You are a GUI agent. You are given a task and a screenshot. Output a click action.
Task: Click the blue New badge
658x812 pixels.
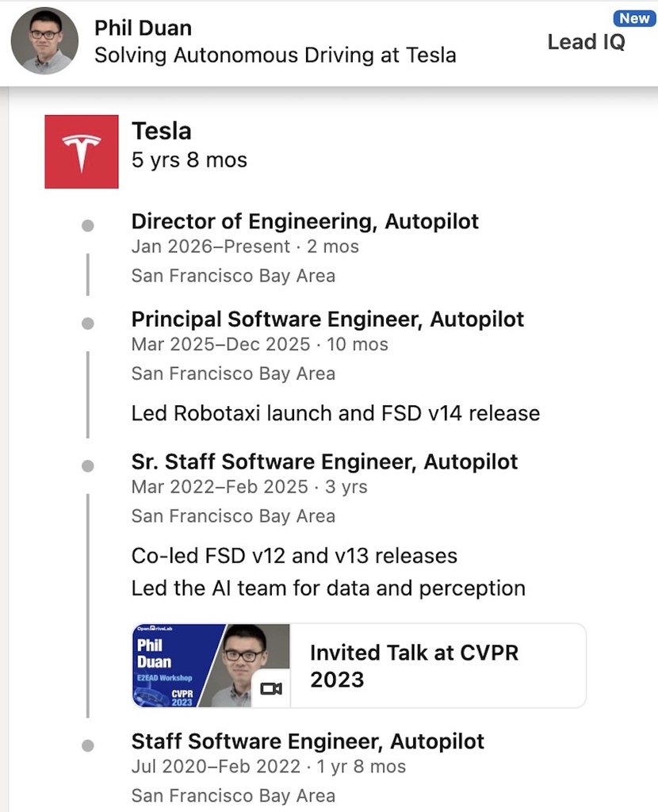coord(634,18)
